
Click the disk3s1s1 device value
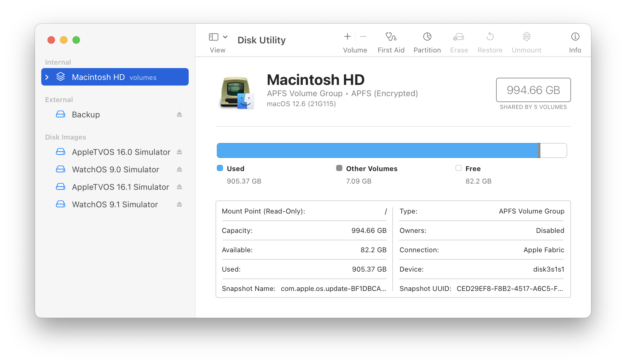point(549,269)
